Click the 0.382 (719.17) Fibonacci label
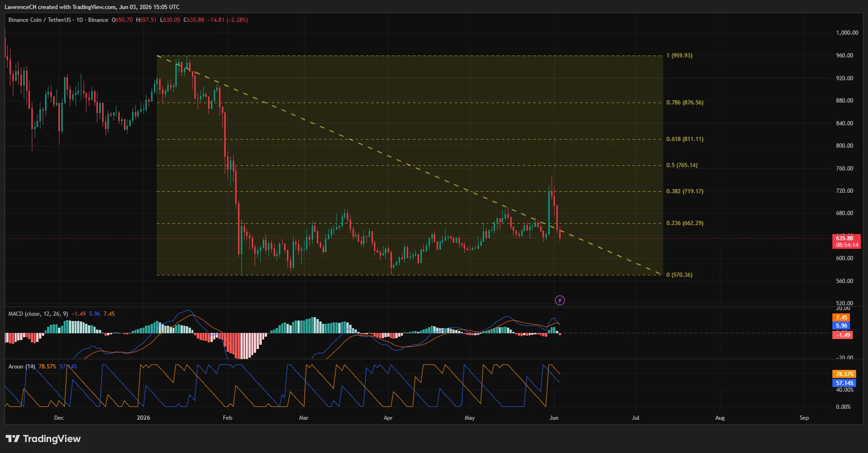This screenshot has height=453, width=868. [x=685, y=191]
